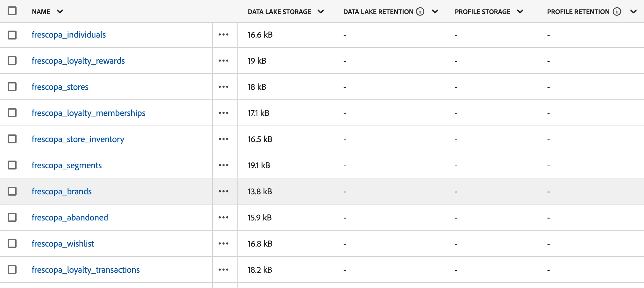Screen dimensions: 644x288
Task: Tick the frescopa_brands checkbox
Action: [12, 191]
